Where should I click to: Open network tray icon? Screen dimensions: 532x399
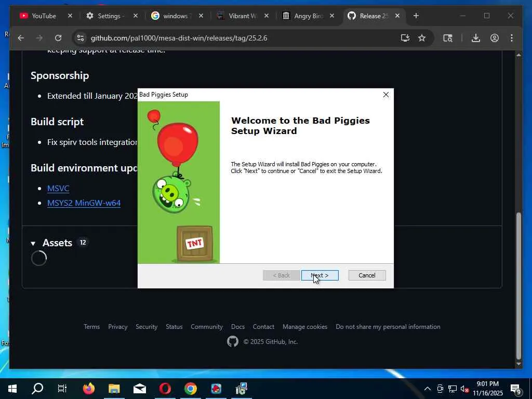(453, 389)
